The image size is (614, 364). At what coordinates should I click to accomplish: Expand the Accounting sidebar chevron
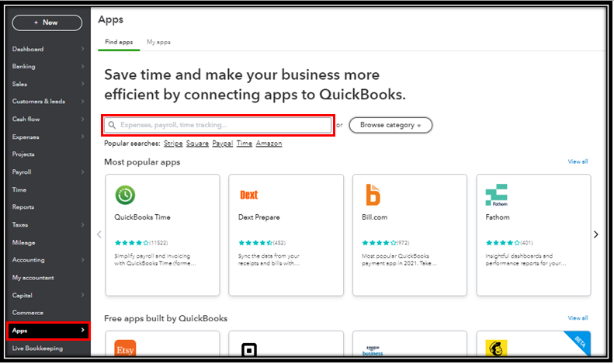82,260
